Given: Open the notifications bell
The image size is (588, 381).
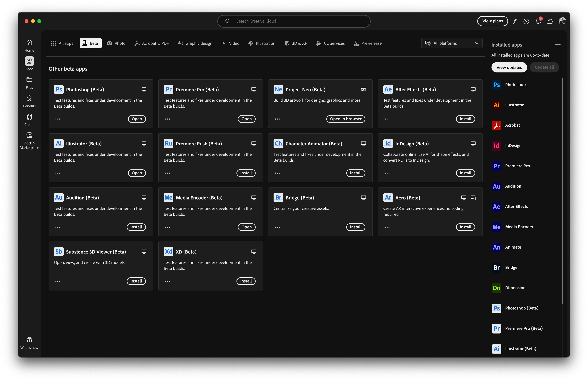Looking at the screenshot, I should pyautogui.click(x=538, y=21).
